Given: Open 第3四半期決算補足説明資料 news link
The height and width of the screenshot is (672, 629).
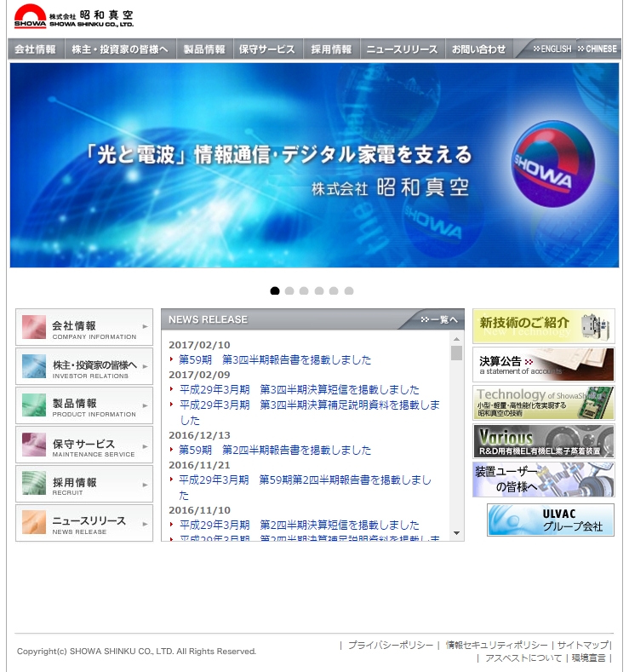Looking at the screenshot, I should 310,412.
